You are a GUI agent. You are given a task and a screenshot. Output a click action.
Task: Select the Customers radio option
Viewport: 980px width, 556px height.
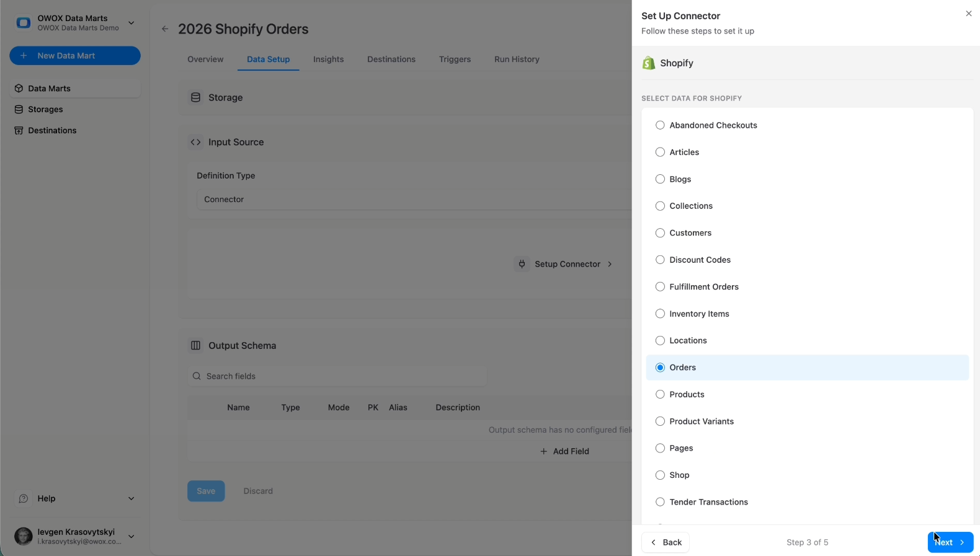pos(660,233)
